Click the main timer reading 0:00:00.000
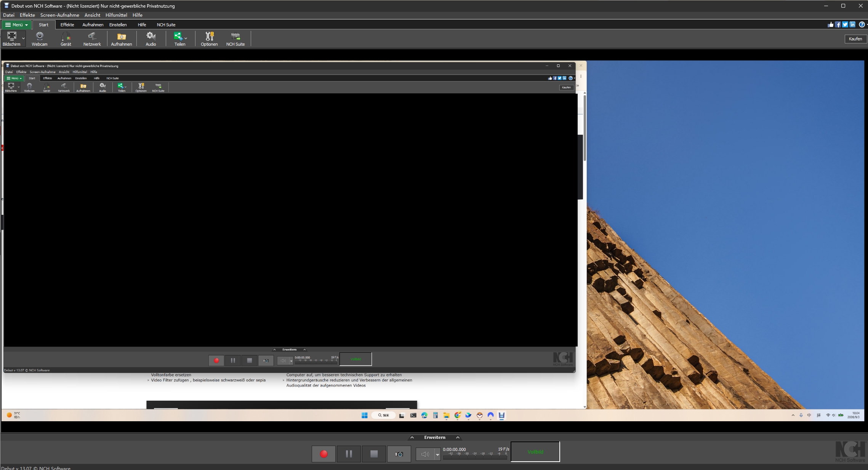 coord(455,449)
